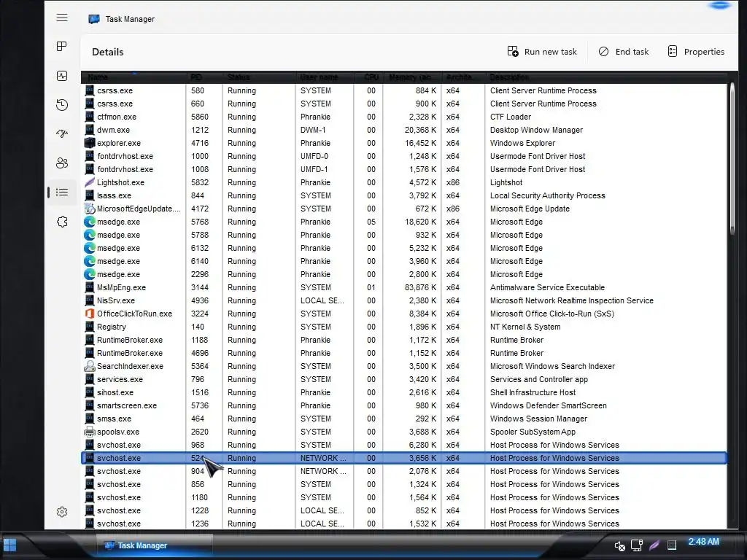Select the csrss.exe row with PID 660
Viewport: 747px width, 560px height.
tap(404, 104)
